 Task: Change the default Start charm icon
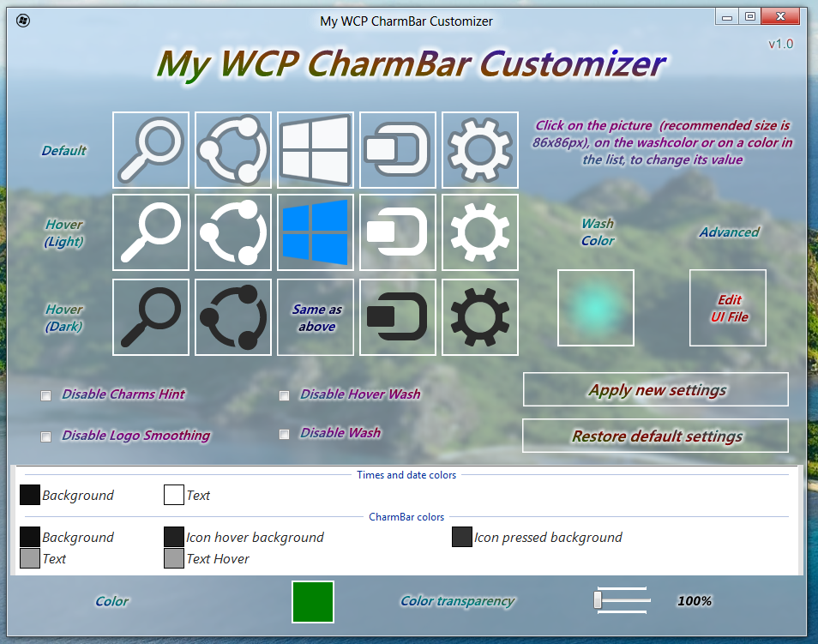coord(316,149)
